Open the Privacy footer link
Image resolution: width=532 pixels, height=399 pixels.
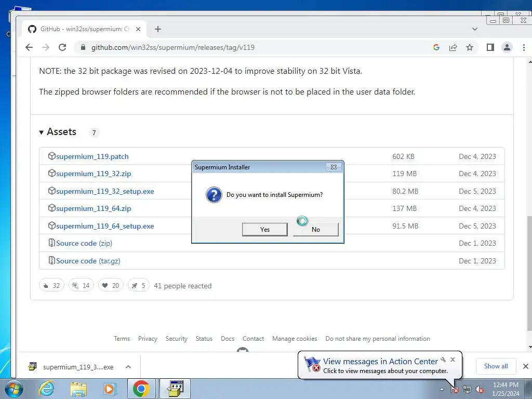tap(148, 339)
